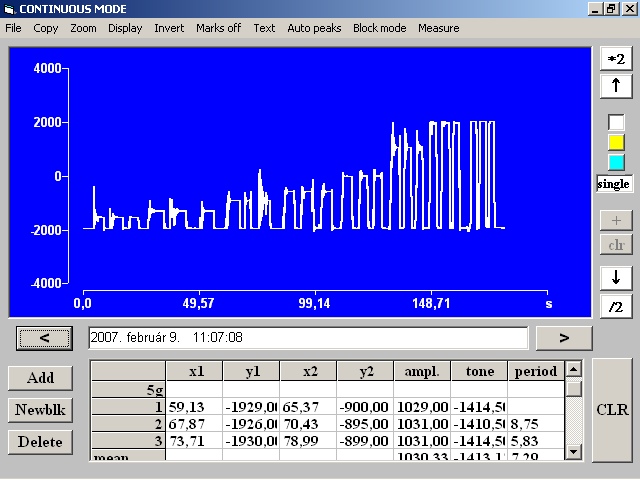The width and height of the screenshot is (640, 480).
Task: Click the Newblk button
Action: coord(40,410)
